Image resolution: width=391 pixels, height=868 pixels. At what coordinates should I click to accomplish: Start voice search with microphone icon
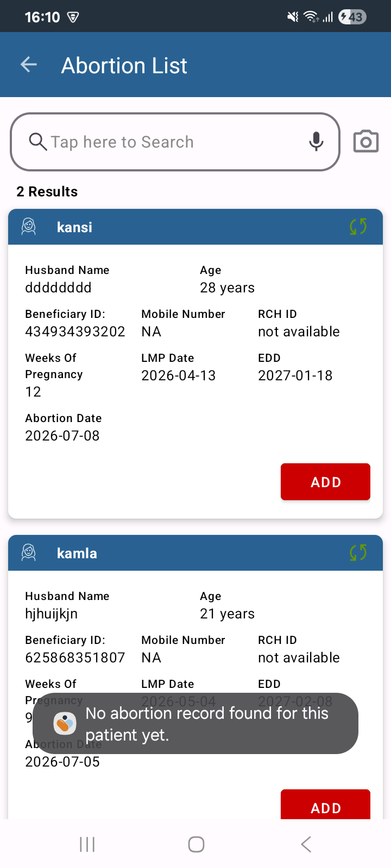(316, 142)
